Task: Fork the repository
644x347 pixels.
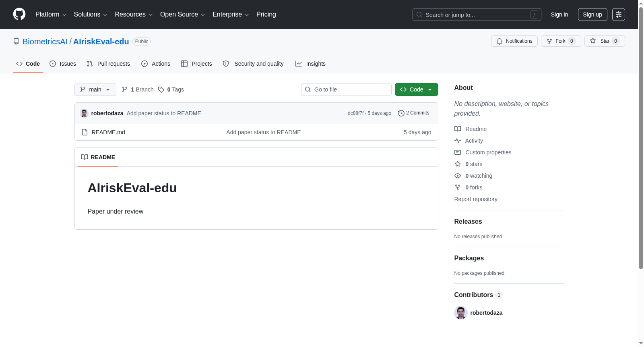Action: (x=561, y=41)
